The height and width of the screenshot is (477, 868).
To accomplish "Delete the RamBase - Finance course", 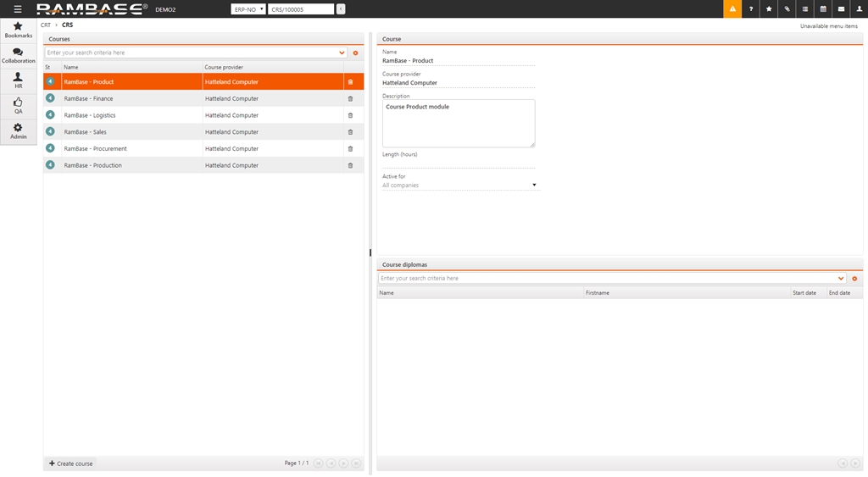I will tap(350, 99).
